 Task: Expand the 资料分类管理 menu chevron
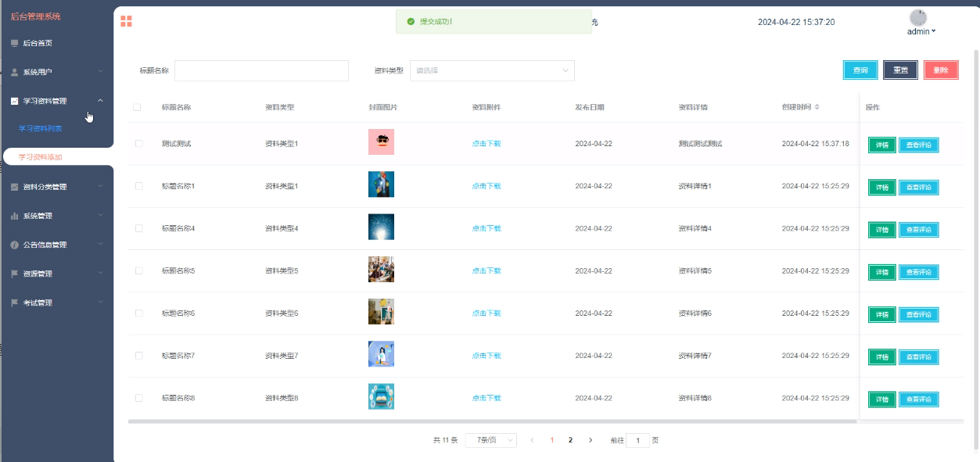(100, 187)
